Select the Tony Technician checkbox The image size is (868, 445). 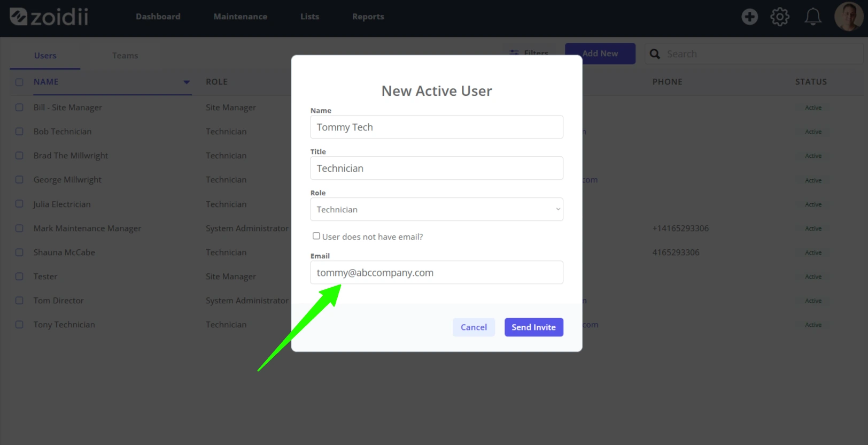point(19,325)
